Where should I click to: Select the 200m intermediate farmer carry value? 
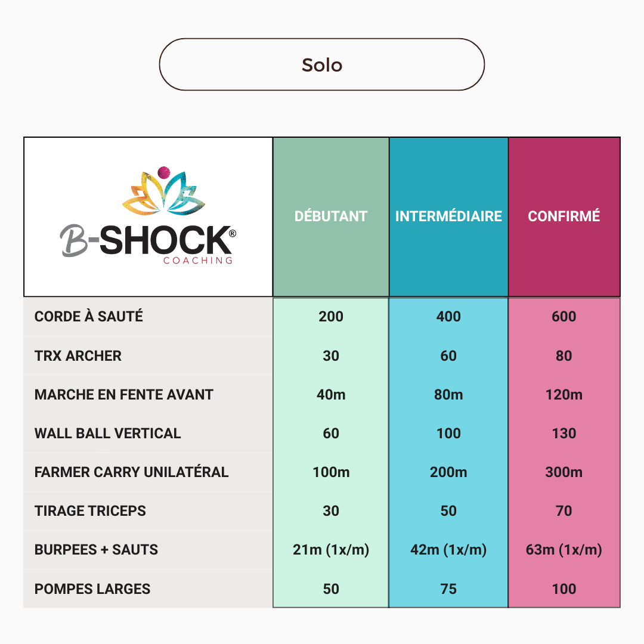point(448,472)
